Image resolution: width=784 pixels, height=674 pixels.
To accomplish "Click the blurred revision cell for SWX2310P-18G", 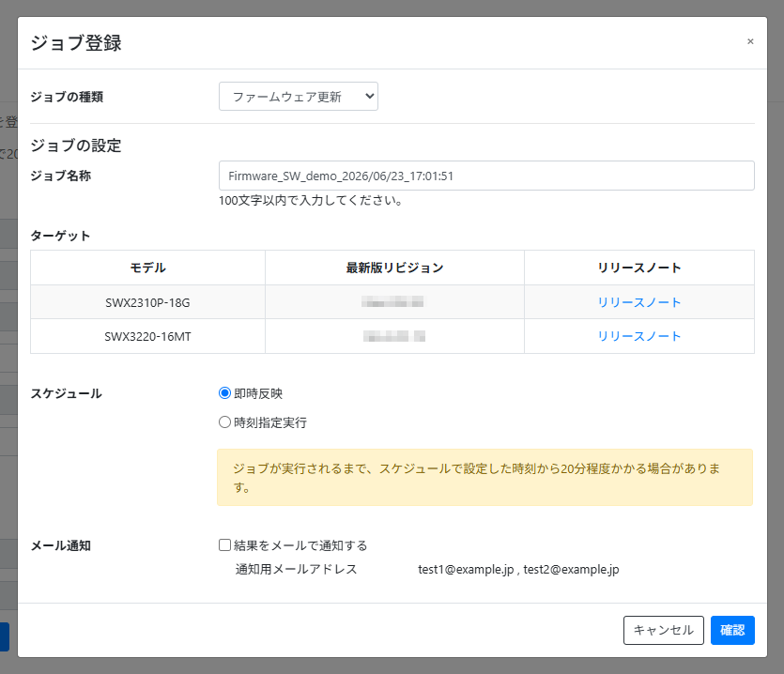I will pos(394,302).
